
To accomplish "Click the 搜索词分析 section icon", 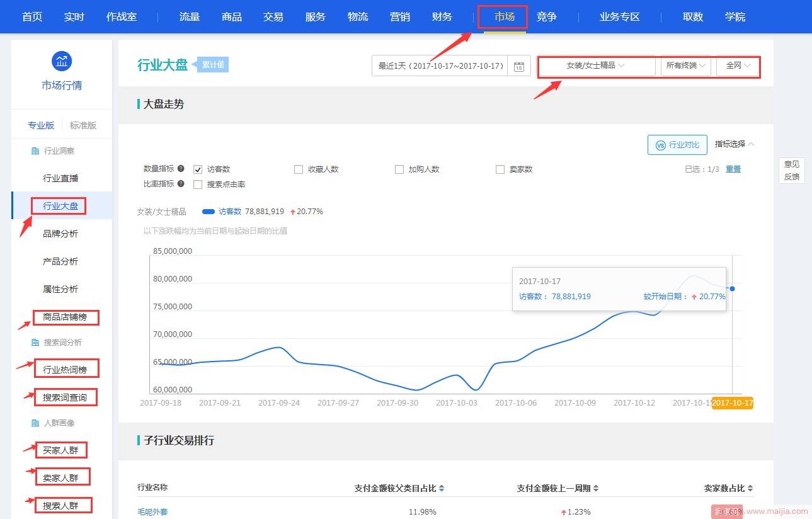I will [35, 343].
